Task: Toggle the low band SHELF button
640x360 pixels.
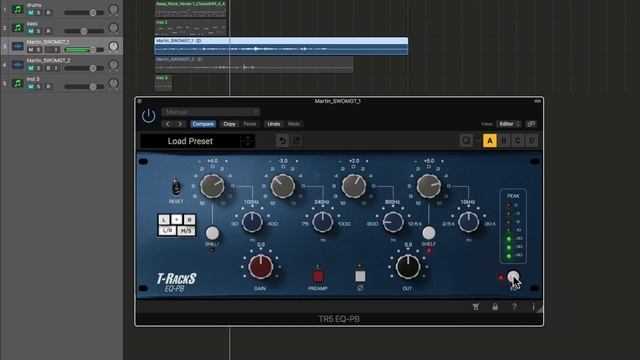Action: point(212,233)
